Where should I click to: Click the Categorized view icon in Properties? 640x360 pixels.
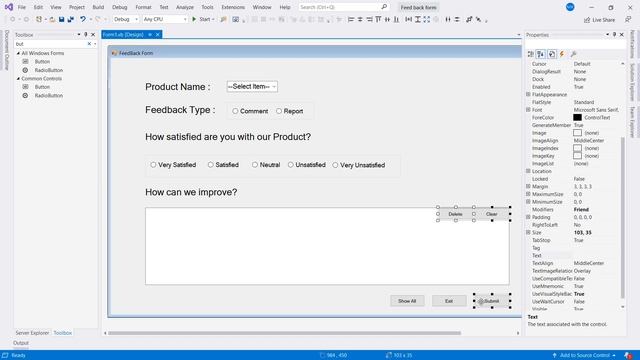[531, 54]
